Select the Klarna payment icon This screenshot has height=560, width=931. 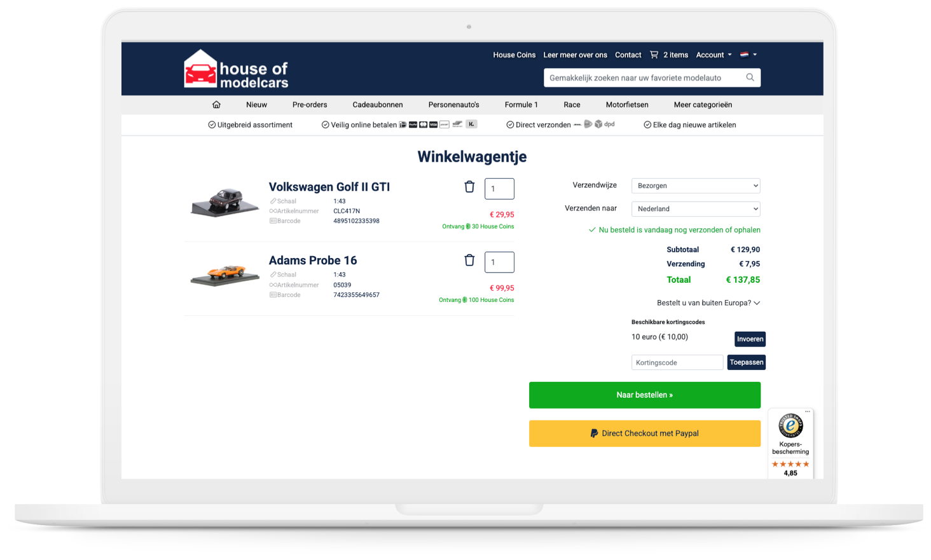pos(471,125)
